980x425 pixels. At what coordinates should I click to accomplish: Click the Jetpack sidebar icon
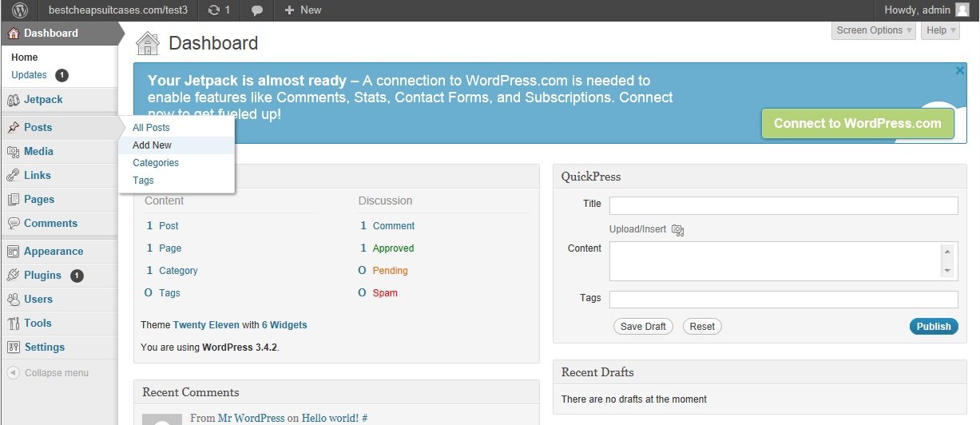tap(13, 100)
